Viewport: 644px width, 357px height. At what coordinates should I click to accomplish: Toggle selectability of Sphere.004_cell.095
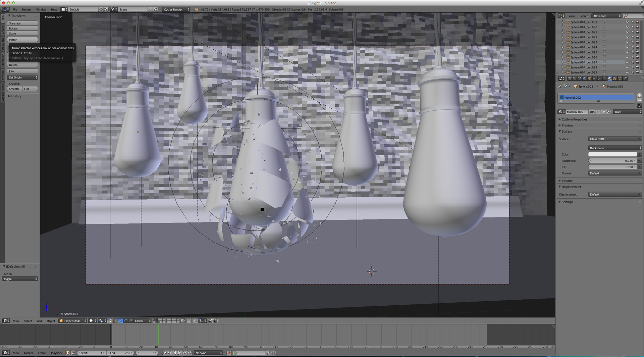pos(632,52)
